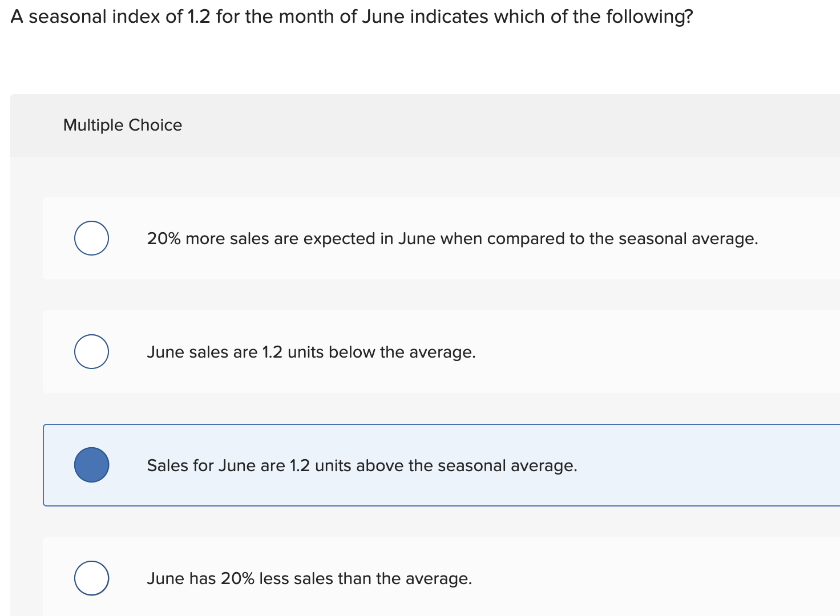Select the radio button for 20% more sales
840x616 pixels.
(x=91, y=238)
